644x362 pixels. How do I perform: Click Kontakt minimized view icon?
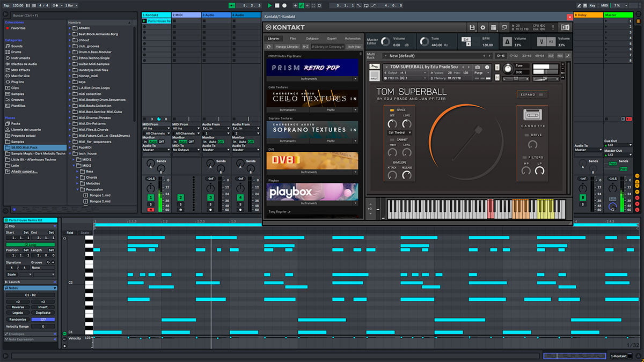pos(505,27)
